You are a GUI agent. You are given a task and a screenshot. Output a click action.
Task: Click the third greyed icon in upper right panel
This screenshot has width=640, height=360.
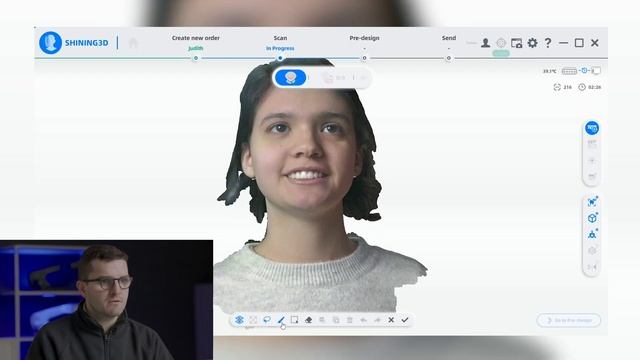coord(592,160)
